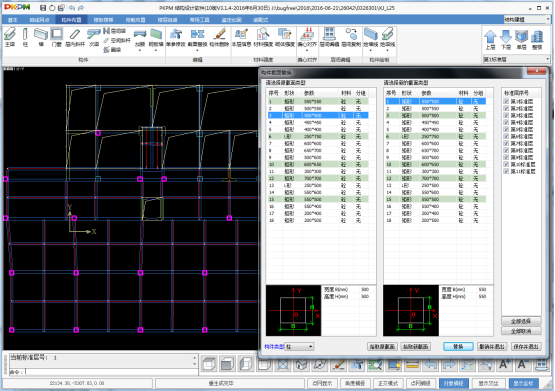
Task: Click the 拾取原截面 pick original section button
Action: [383, 347]
